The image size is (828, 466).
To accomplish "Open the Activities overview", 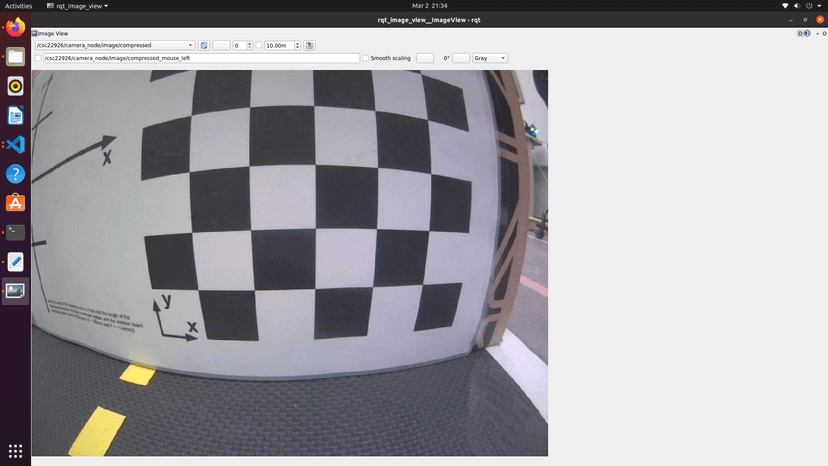I will [18, 5].
